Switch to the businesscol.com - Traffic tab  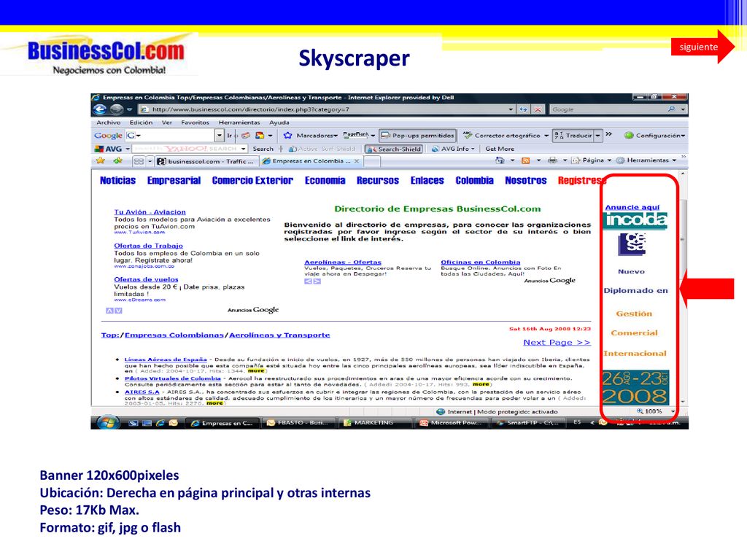click(206, 161)
